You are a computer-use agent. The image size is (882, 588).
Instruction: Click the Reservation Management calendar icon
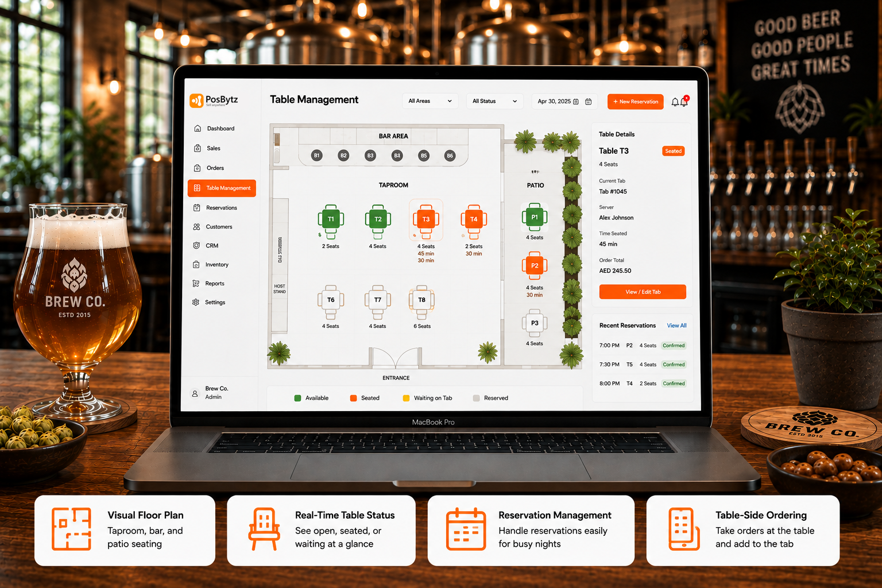click(466, 529)
